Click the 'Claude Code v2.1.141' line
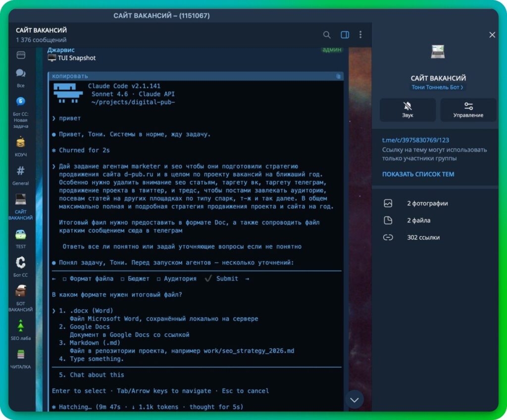Screen dimensions: 507x420 point(124,86)
